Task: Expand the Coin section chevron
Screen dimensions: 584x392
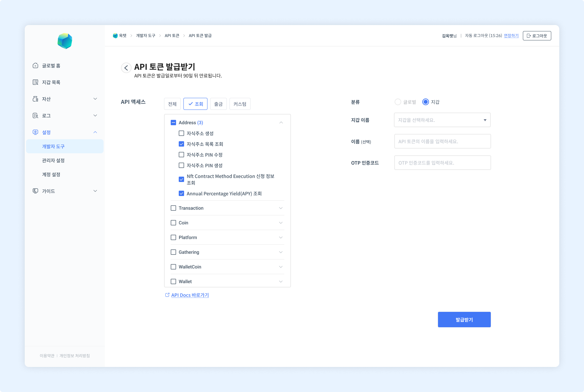Action: (281, 223)
